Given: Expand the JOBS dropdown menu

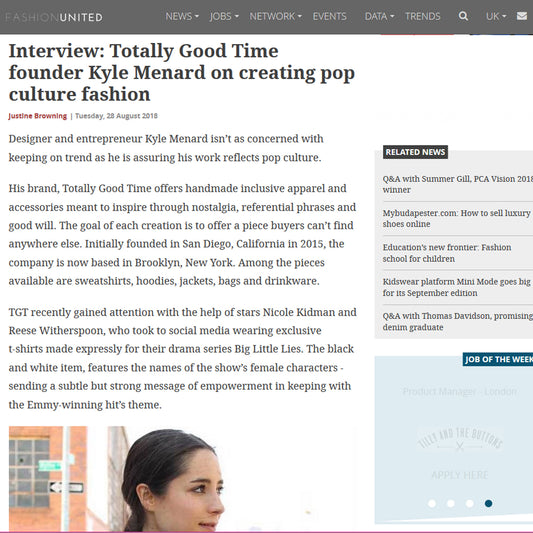Looking at the screenshot, I should click(224, 16).
